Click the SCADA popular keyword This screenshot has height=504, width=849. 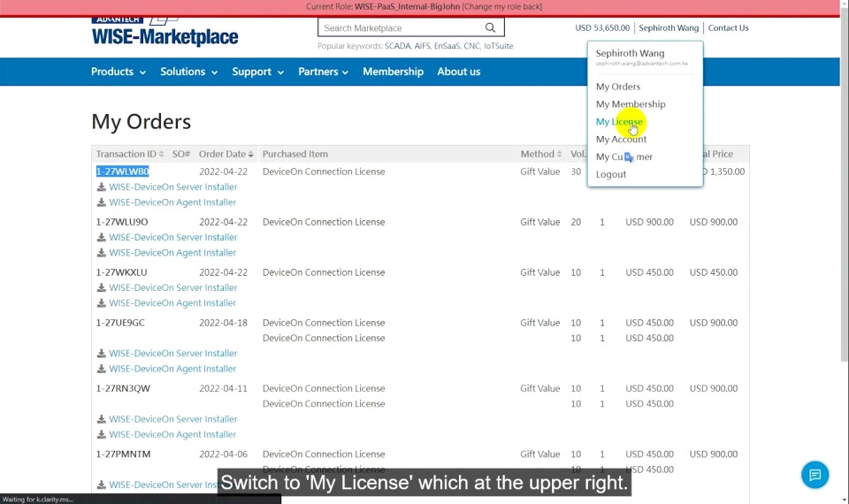(397, 46)
